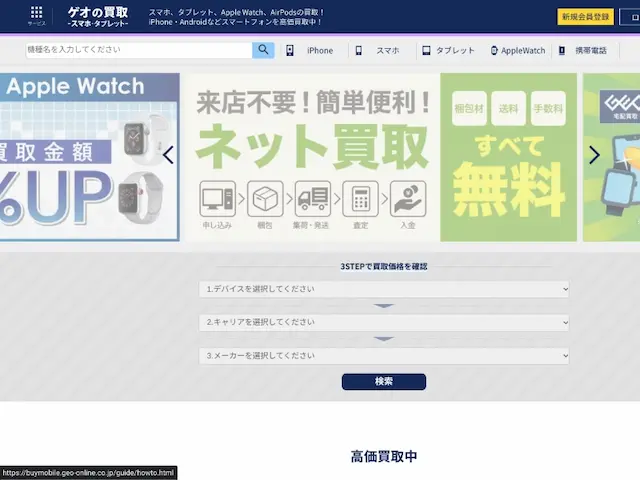This screenshot has height=480, width=640.
Task: Show previous banner with left carousel arrow
Action: coord(168,155)
